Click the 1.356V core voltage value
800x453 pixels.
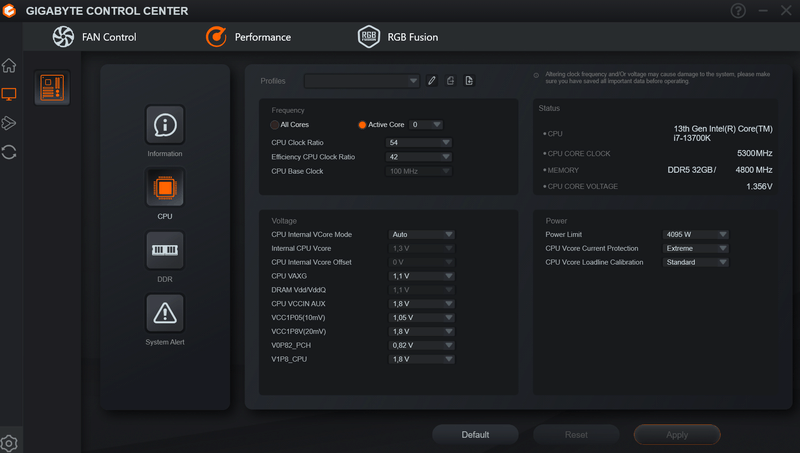[x=759, y=186]
